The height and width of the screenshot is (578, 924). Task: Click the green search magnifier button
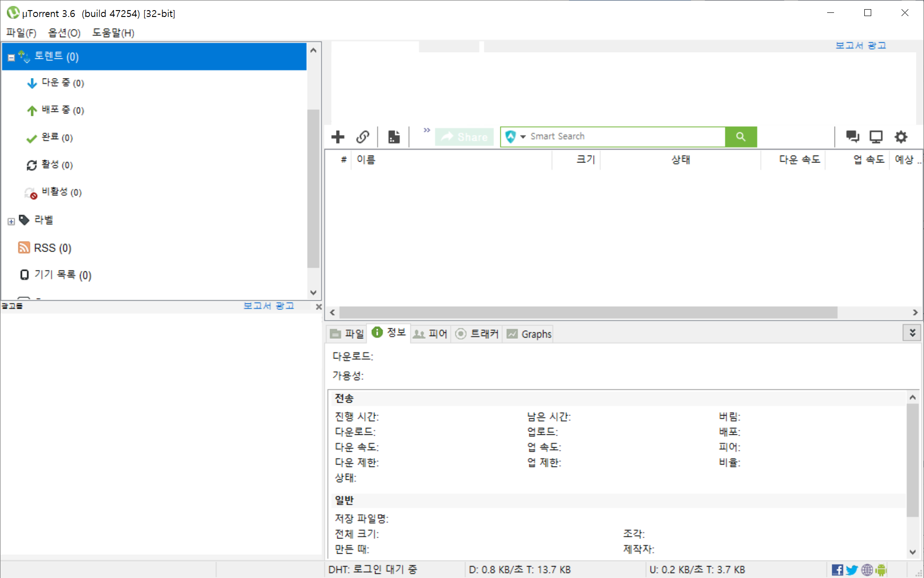741,137
